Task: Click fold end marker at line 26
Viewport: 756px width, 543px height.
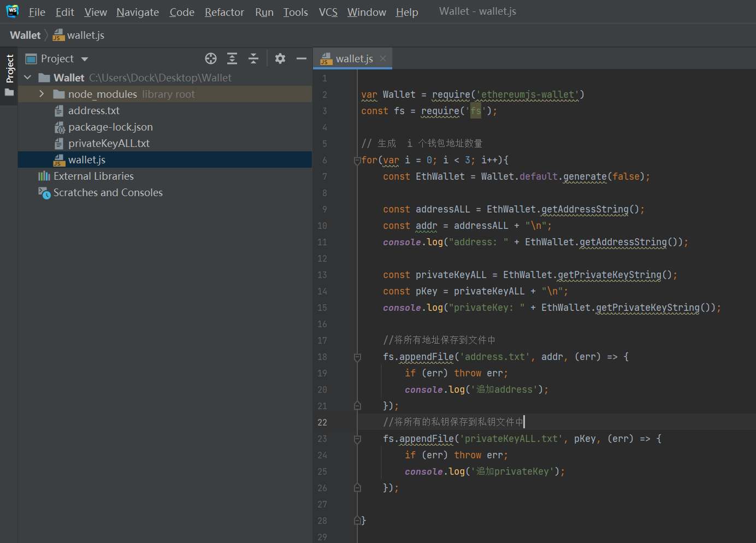Action: tap(357, 488)
